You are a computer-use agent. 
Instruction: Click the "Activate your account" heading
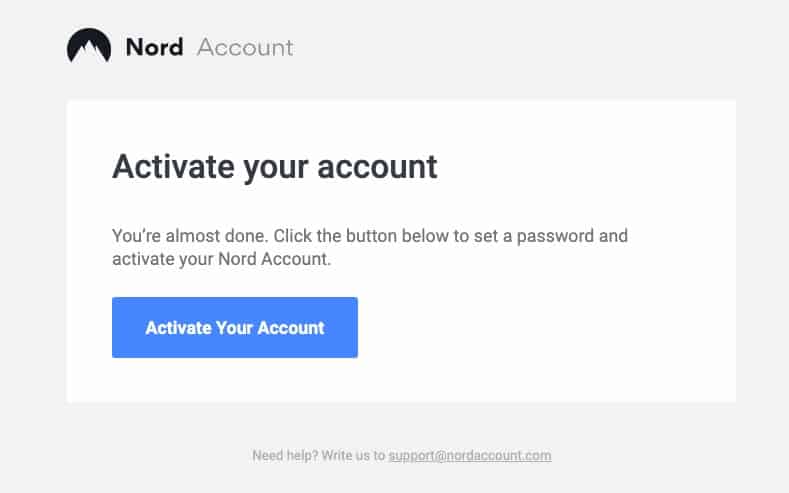pyautogui.click(x=274, y=166)
